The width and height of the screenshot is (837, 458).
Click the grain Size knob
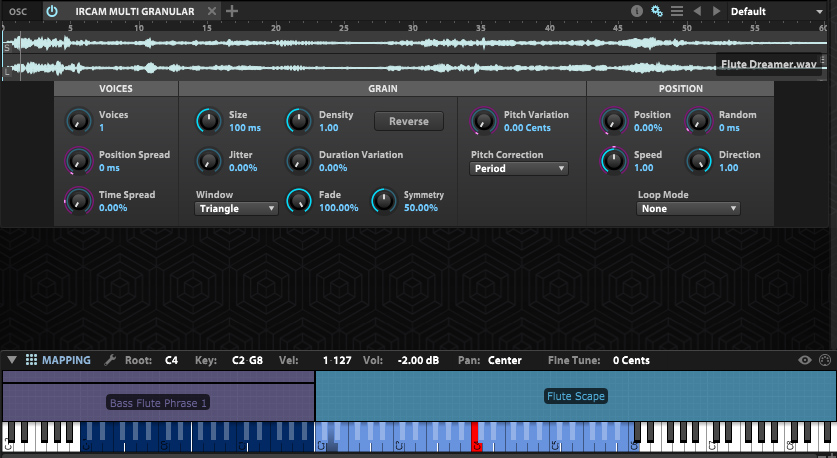[209, 121]
